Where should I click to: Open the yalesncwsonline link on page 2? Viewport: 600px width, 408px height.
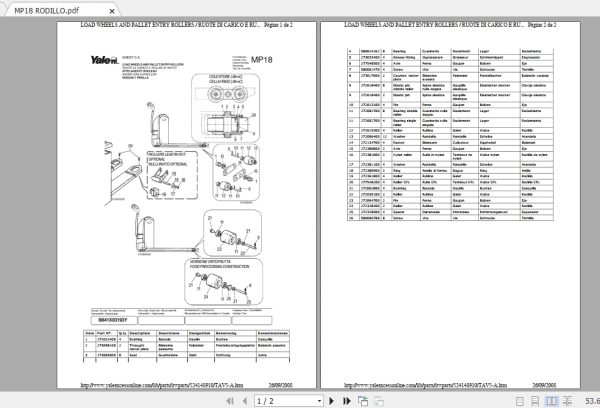(426, 385)
